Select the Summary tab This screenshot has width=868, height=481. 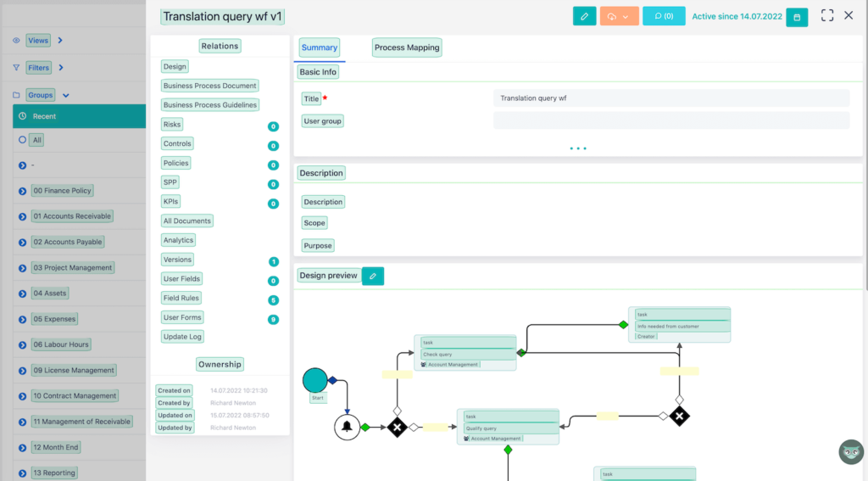point(320,48)
